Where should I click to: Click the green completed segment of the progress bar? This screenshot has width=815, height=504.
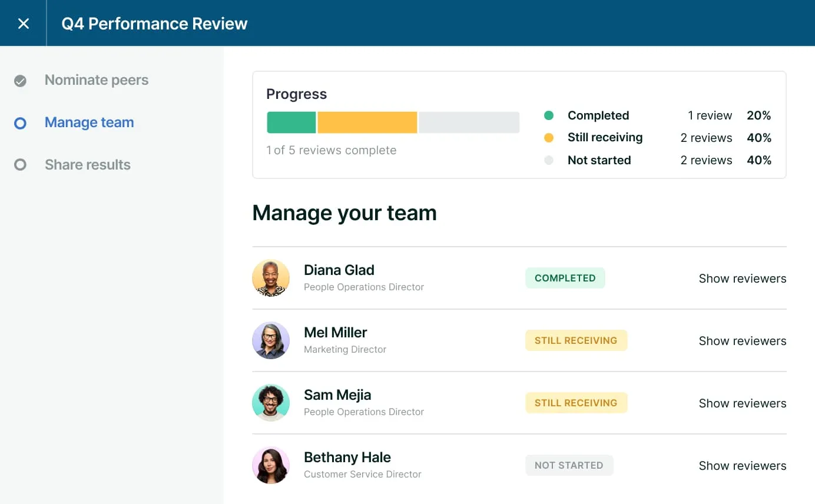[291, 122]
